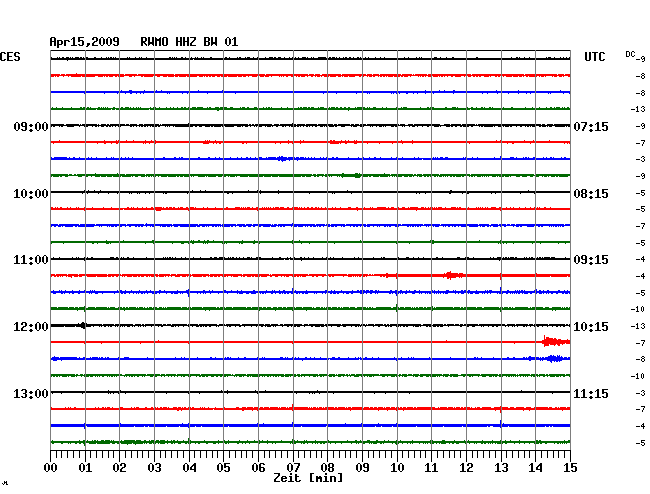Click minute tick label "12"
Screen dimensions: 650x494
466,467
